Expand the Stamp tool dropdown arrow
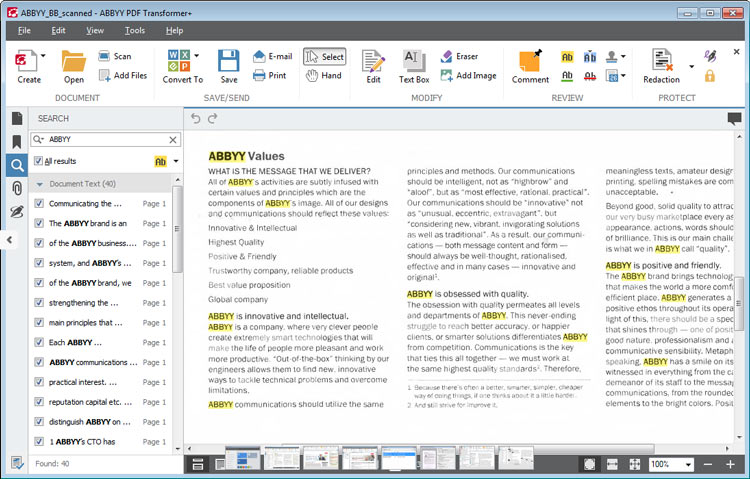This screenshot has width=750, height=479. coord(623,57)
